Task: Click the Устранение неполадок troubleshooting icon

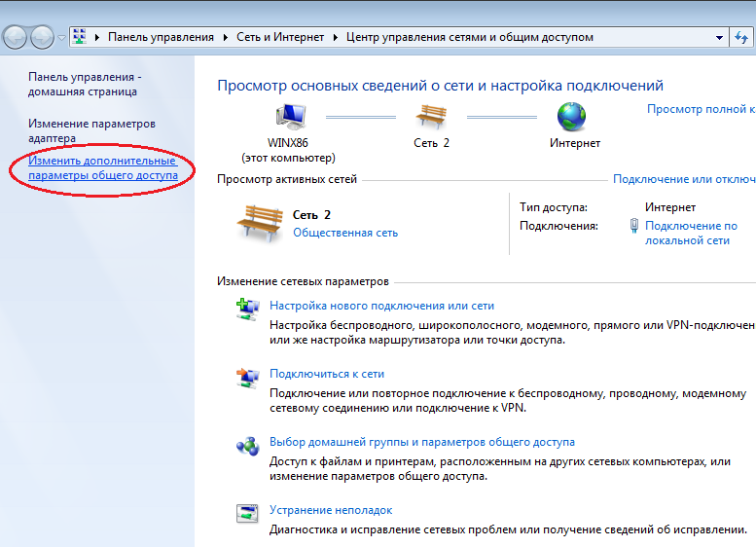Action: (246, 514)
